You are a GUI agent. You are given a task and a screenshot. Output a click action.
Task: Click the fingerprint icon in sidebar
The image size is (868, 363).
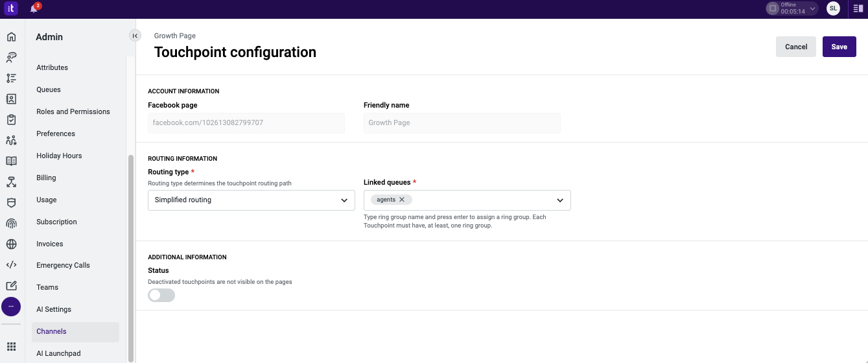tap(11, 224)
